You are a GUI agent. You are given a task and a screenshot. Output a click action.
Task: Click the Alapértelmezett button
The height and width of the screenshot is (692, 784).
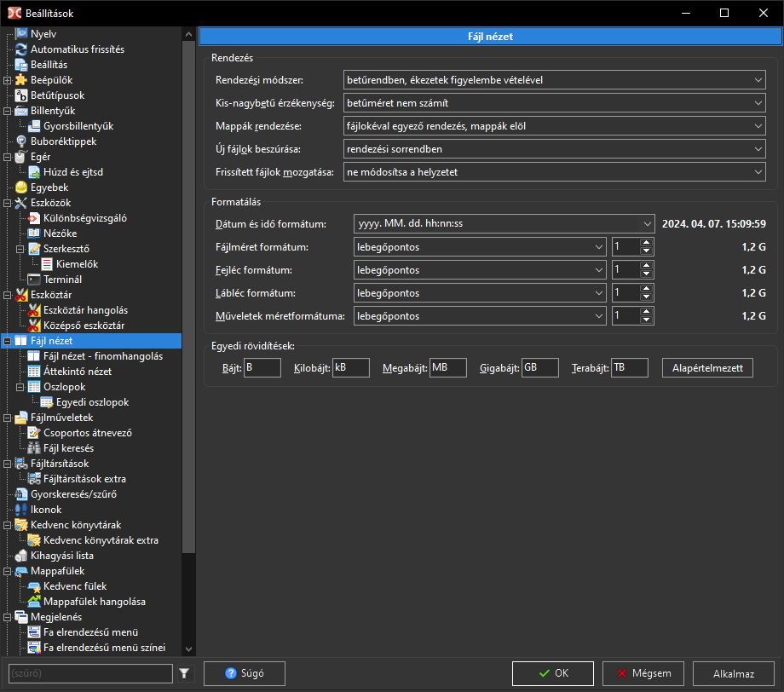[707, 368]
